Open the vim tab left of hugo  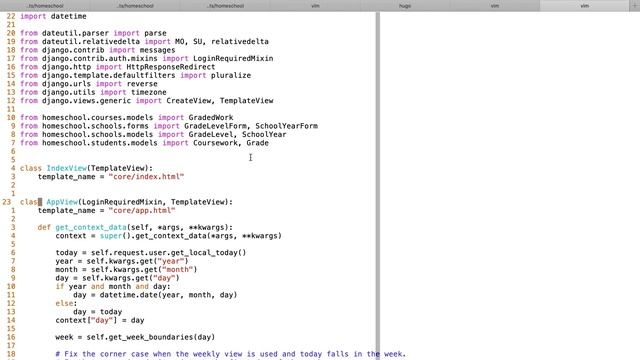click(x=315, y=6)
